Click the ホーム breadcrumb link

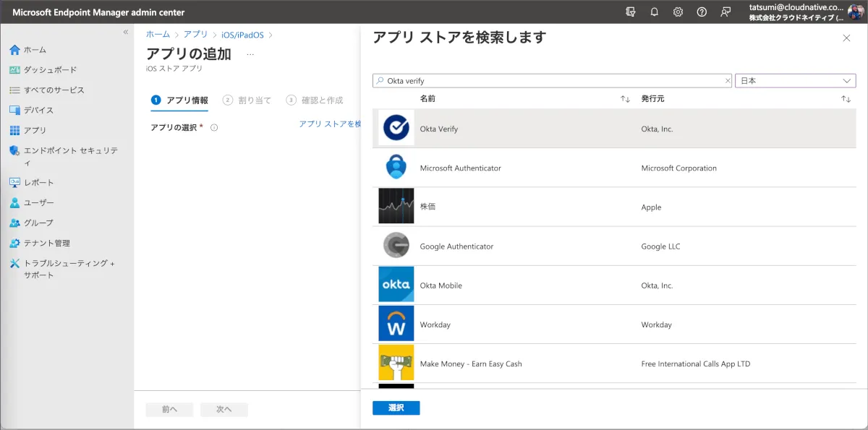[158, 34]
